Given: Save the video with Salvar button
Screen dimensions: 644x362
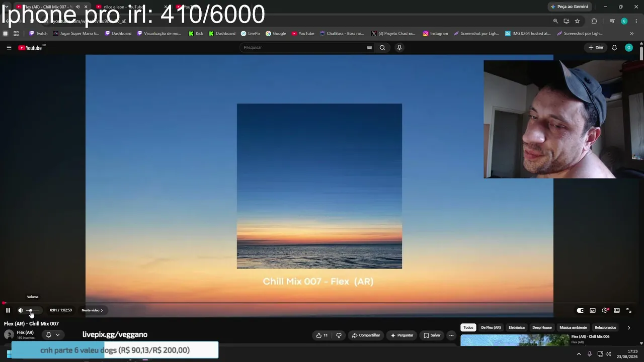Looking at the screenshot, I should point(432,335).
